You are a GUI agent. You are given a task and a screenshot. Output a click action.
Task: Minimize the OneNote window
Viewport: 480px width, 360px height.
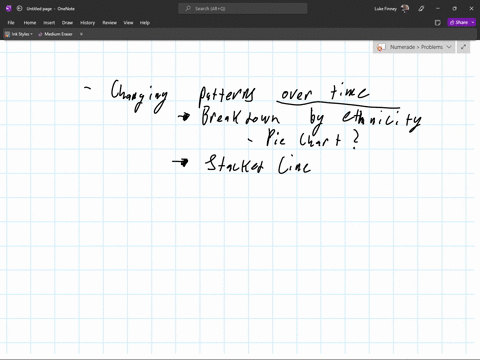pos(438,9)
